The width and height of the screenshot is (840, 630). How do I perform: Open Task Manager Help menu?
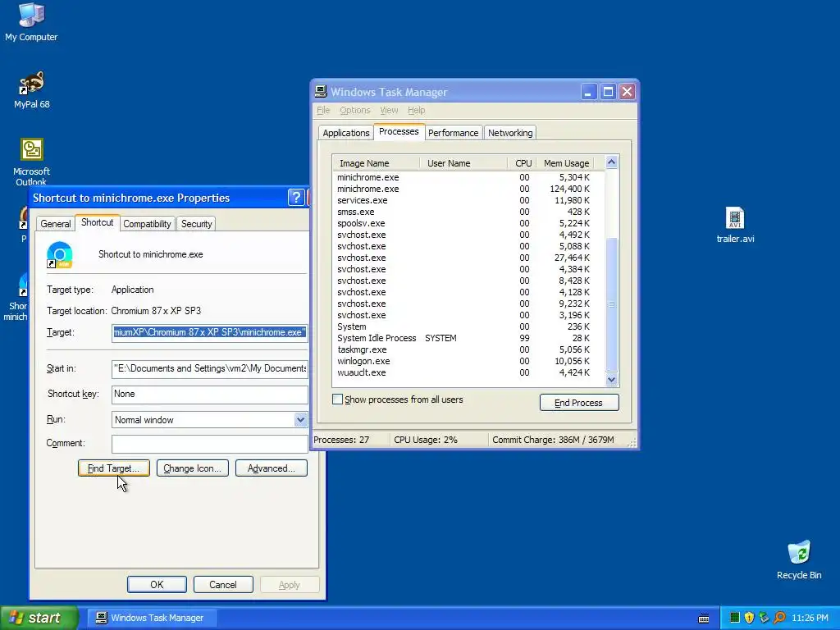pos(416,110)
